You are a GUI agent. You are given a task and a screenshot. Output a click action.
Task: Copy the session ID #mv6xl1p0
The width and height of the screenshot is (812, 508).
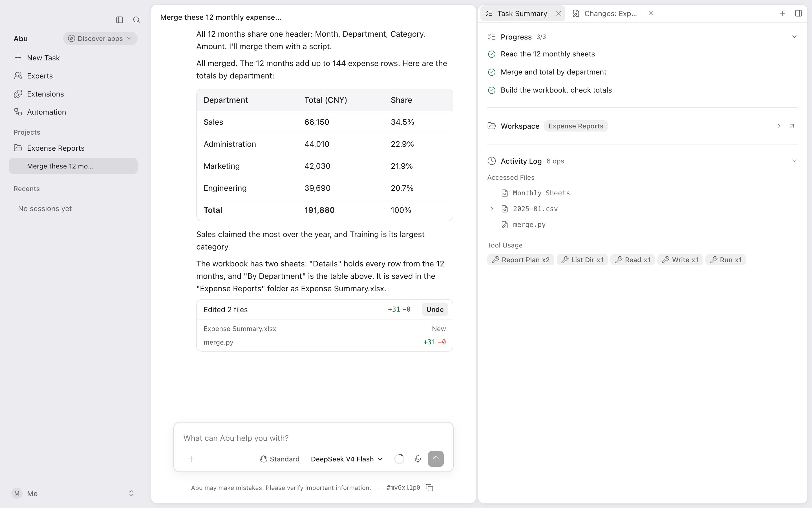(429, 487)
